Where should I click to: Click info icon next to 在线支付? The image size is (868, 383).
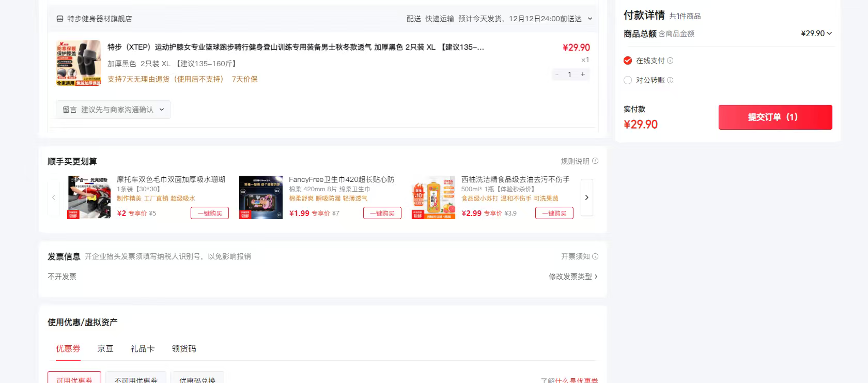tap(670, 60)
